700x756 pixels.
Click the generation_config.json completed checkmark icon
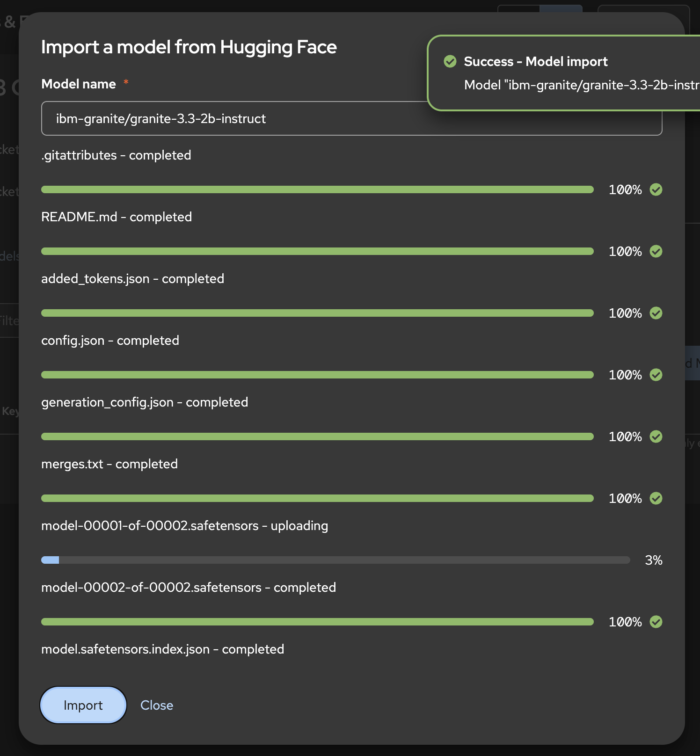pyautogui.click(x=656, y=436)
